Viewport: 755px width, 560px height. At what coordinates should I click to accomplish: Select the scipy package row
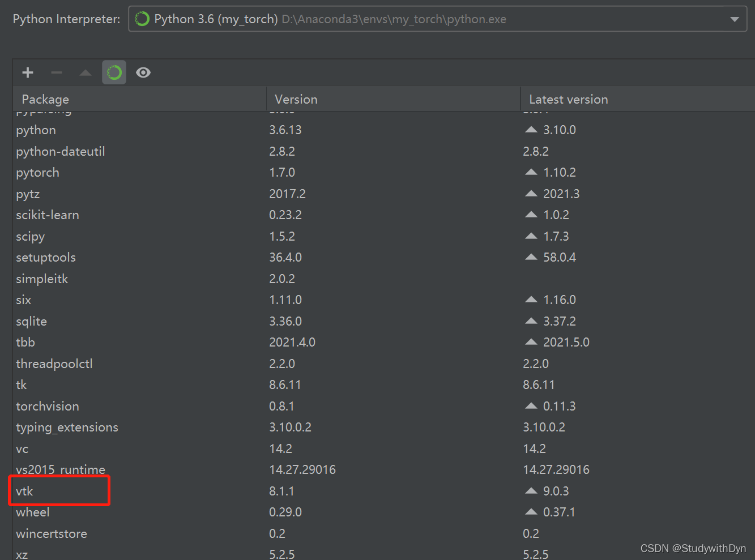tap(384, 236)
